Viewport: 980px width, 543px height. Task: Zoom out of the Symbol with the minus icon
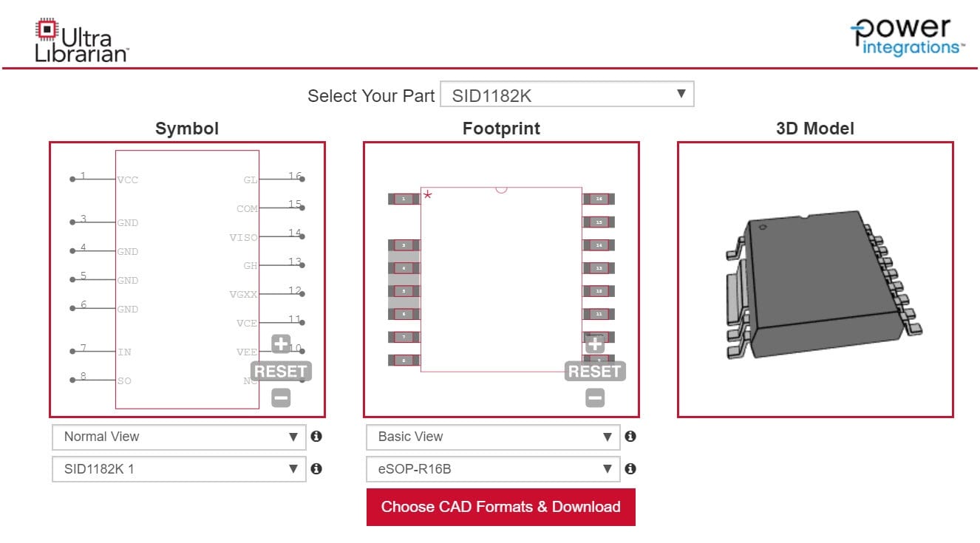[x=281, y=397]
